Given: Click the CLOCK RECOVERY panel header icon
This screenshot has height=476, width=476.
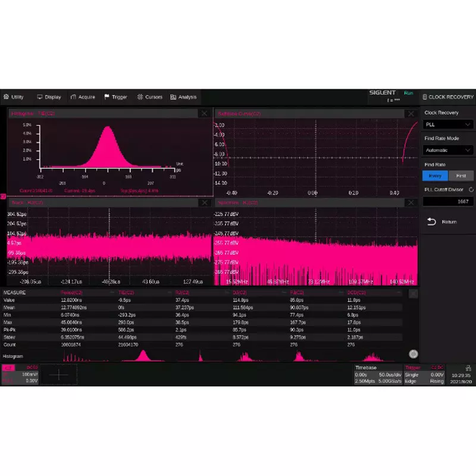Looking at the screenshot, I should point(425,97).
